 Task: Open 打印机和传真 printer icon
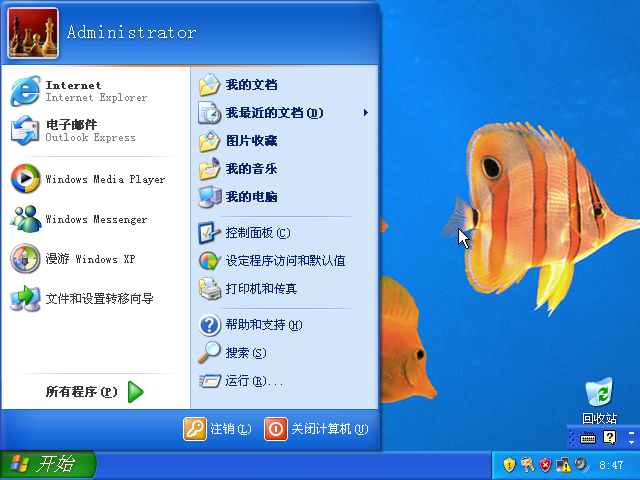tap(210, 289)
